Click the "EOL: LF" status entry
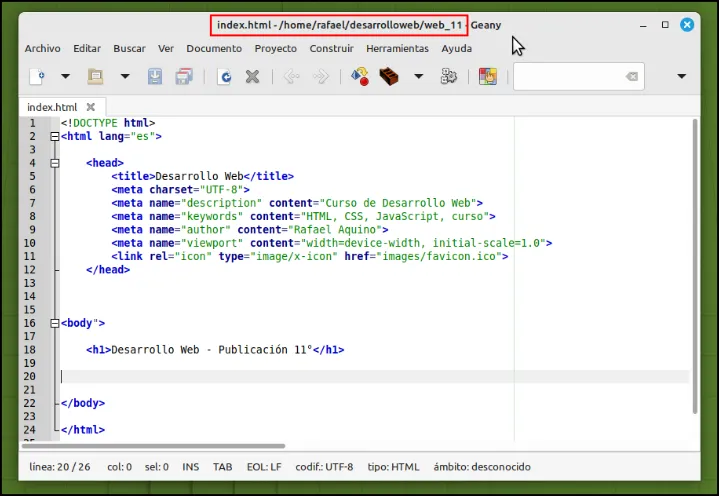 coord(264,467)
